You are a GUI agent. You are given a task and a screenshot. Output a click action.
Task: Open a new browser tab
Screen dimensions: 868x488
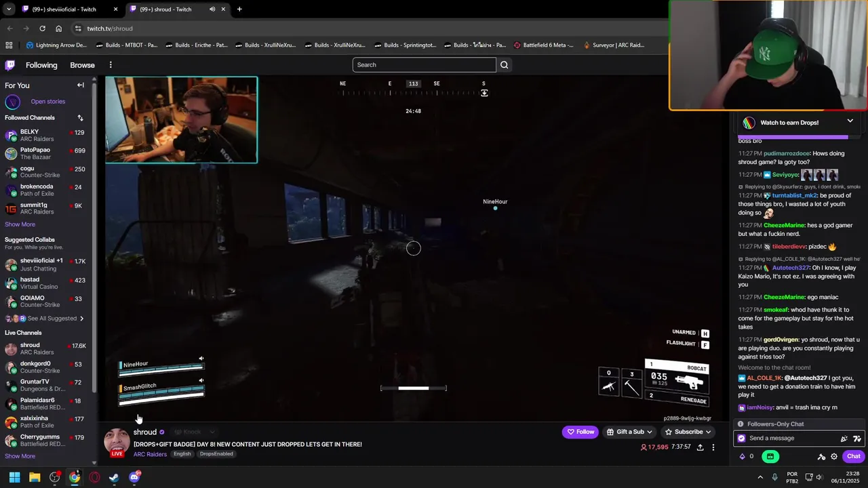(x=239, y=9)
